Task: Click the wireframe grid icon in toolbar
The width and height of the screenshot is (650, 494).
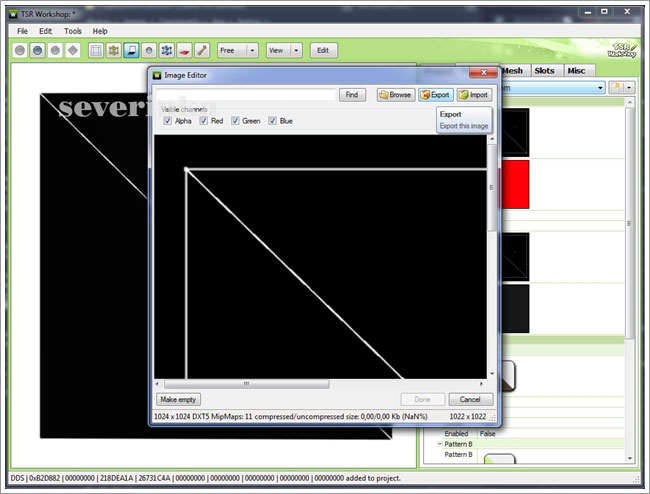Action: click(x=96, y=50)
